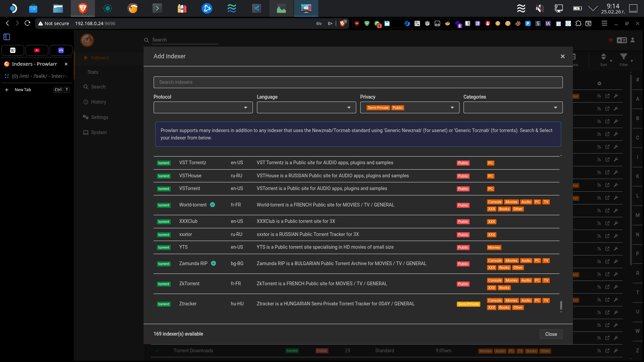Viewport: 644px width, 362px height.
Task: Click the Brave Shields icon in address bar
Action: pyautogui.click(x=342, y=23)
